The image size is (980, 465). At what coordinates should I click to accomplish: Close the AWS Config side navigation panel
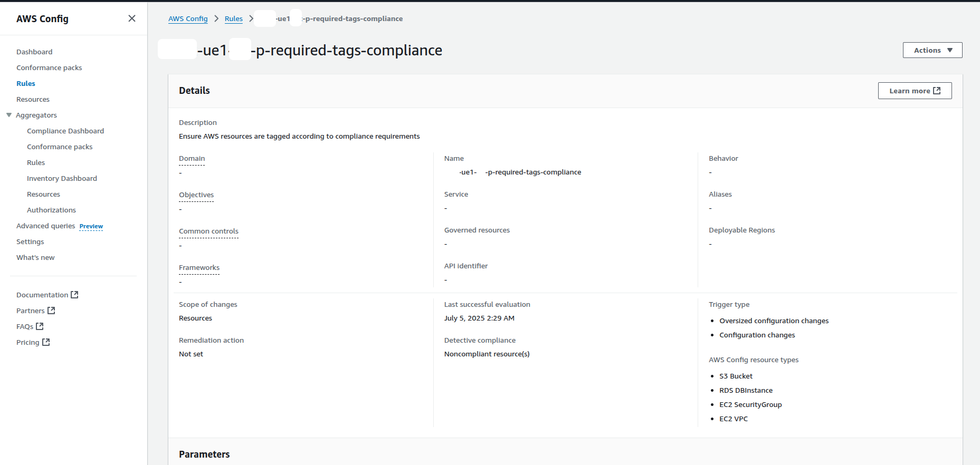(x=132, y=18)
